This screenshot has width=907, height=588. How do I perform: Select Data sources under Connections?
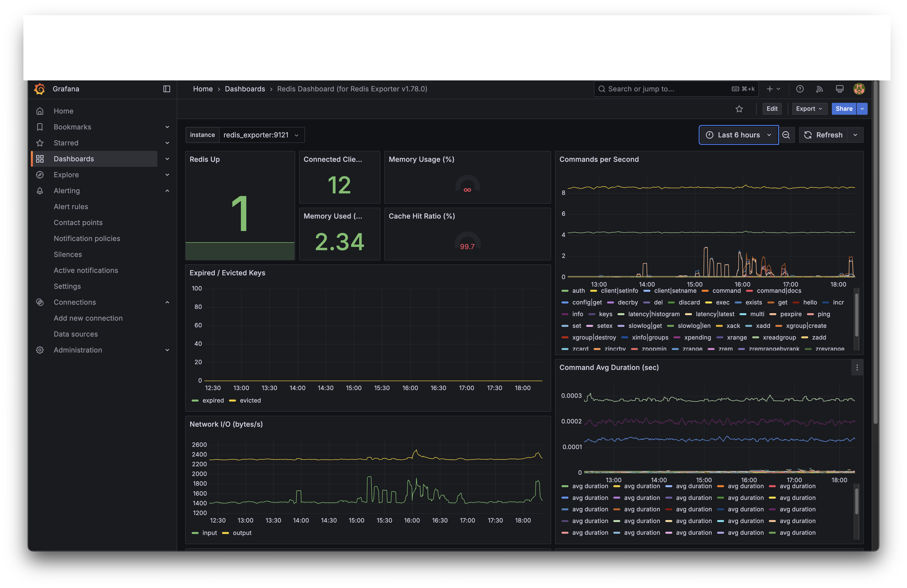(75, 334)
